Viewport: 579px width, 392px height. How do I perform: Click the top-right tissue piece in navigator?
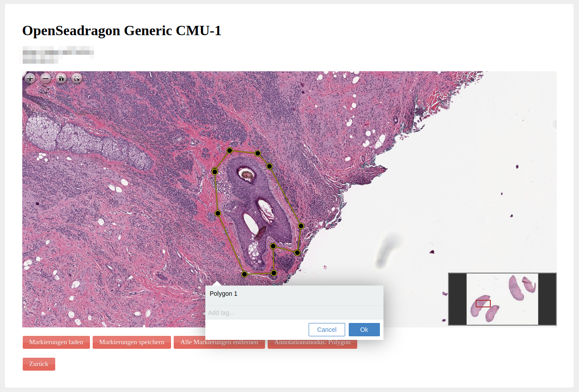[x=529, y=284]
